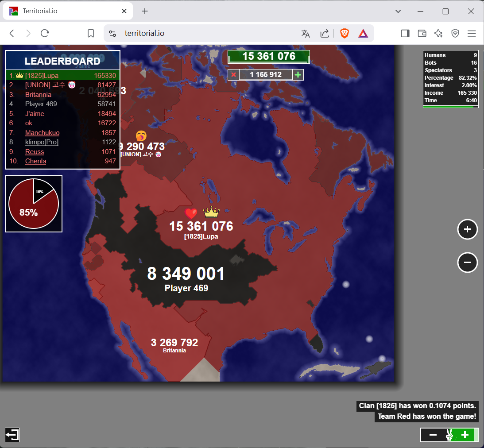Open the Brave Rewards triangle icon
484x448 pixels.
363,33
